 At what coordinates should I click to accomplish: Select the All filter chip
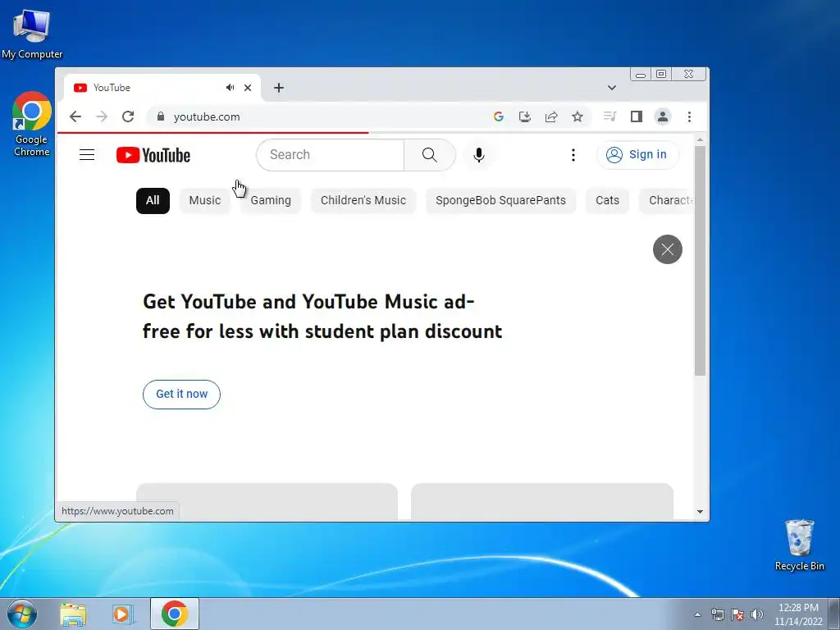point(153,201)
